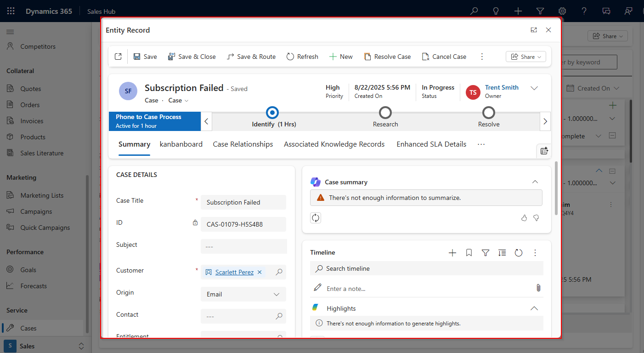Open the settings gear in the top navigation

(x=562, y=10)
